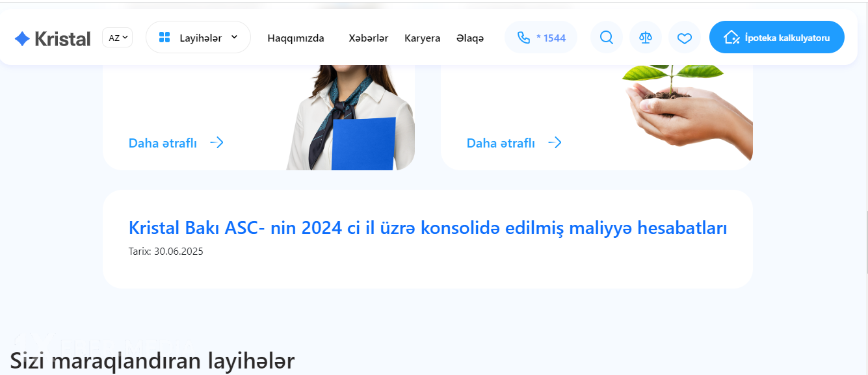This screenshot has height=375, width=868.
Task: Click the İpoteka kalkulyatoru button
Action: pos(777,37)
